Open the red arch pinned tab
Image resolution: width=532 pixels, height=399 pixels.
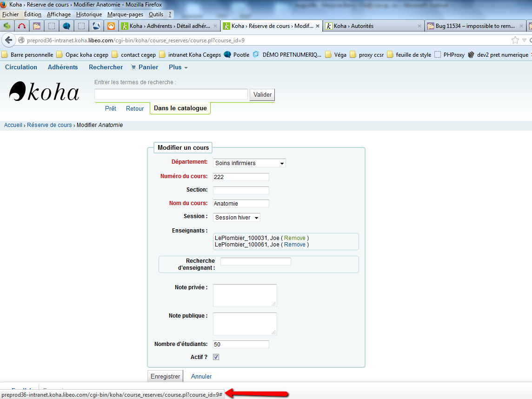(x=22, y=26)
